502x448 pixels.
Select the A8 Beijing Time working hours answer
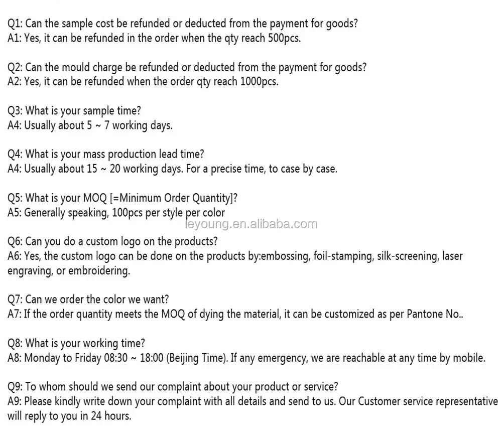246,358
